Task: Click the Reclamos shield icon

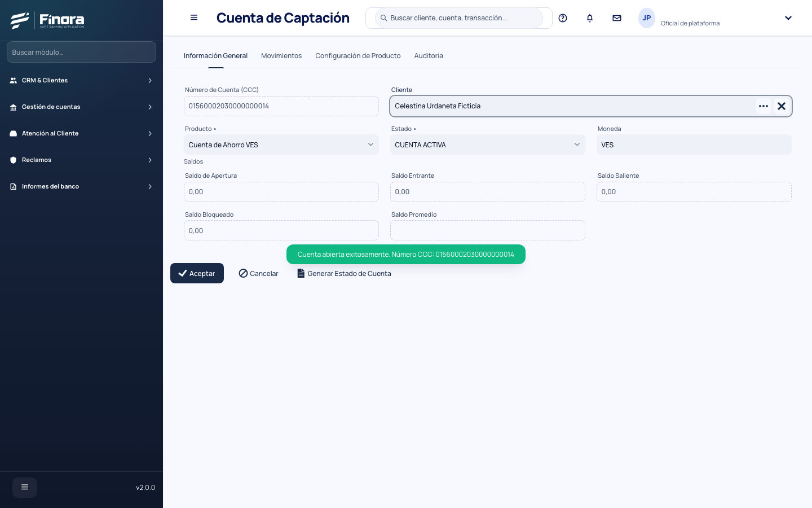Action: click(14, 160)
